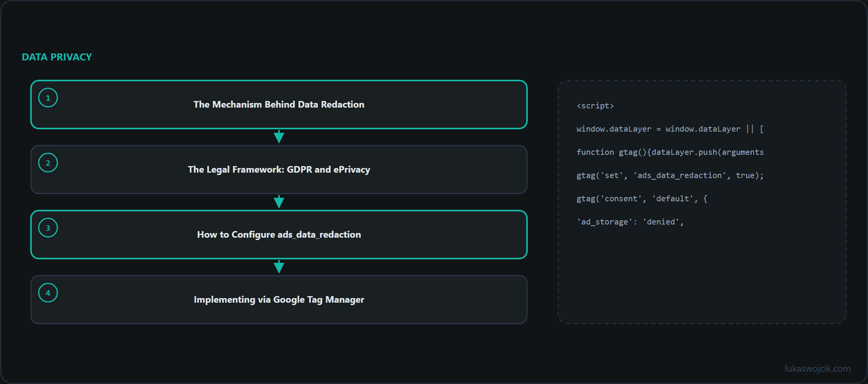
Task: Click the 'window.dataLayer = window.dataLayer || [' line
Action: [x=670, y=129]
